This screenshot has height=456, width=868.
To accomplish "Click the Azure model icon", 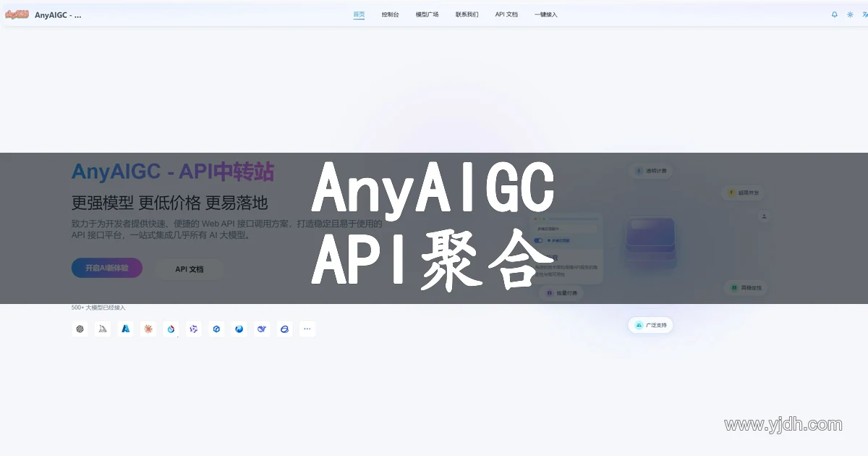I will point(126,329).
